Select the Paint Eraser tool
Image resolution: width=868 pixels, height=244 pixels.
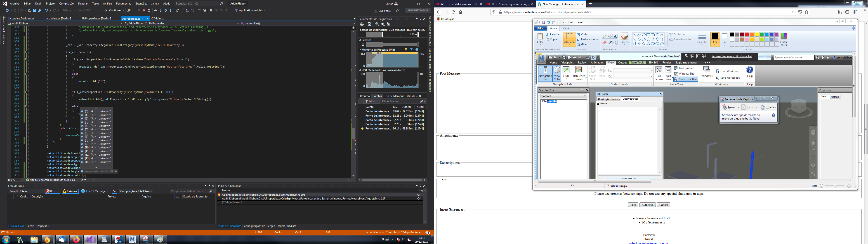click(604, 43)
